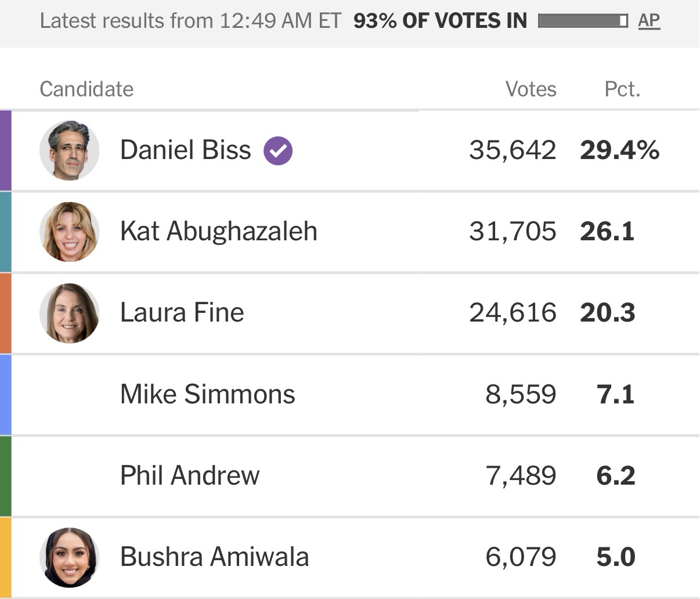
Task: Click the purple color bar beside Biss
Action: point(5,150)
